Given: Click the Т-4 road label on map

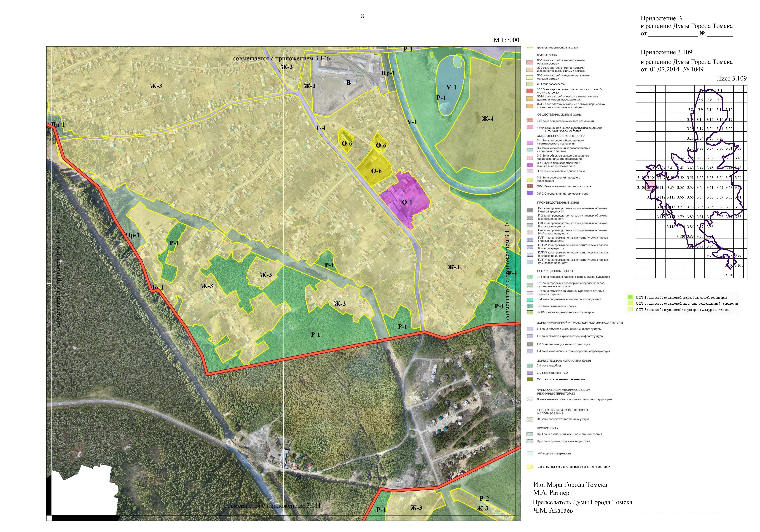Looking at the screenshot, I should click(x=320, y=128).
